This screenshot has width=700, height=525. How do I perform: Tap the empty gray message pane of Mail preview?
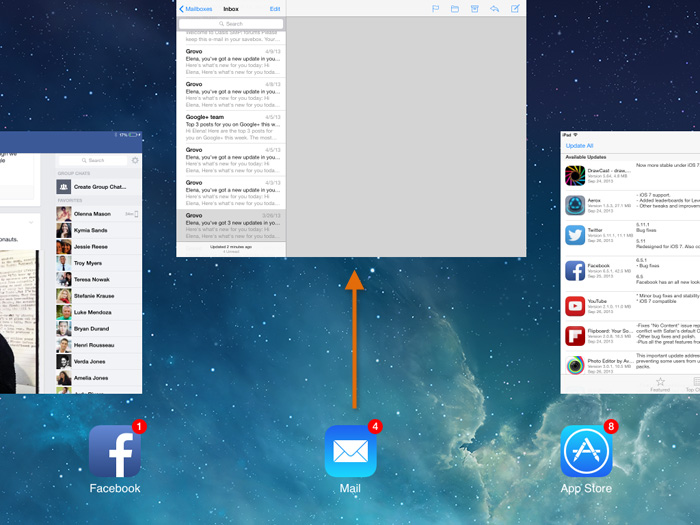(x=406, y=137)
